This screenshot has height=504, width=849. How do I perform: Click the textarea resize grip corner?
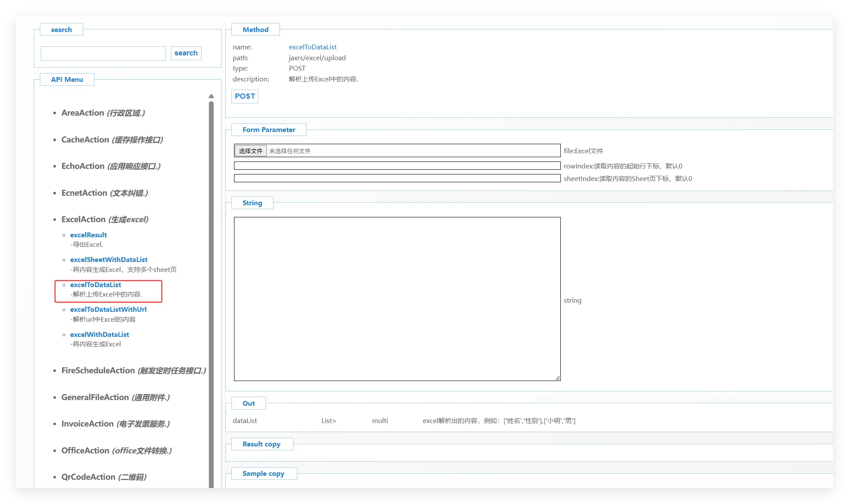(558, 378)
